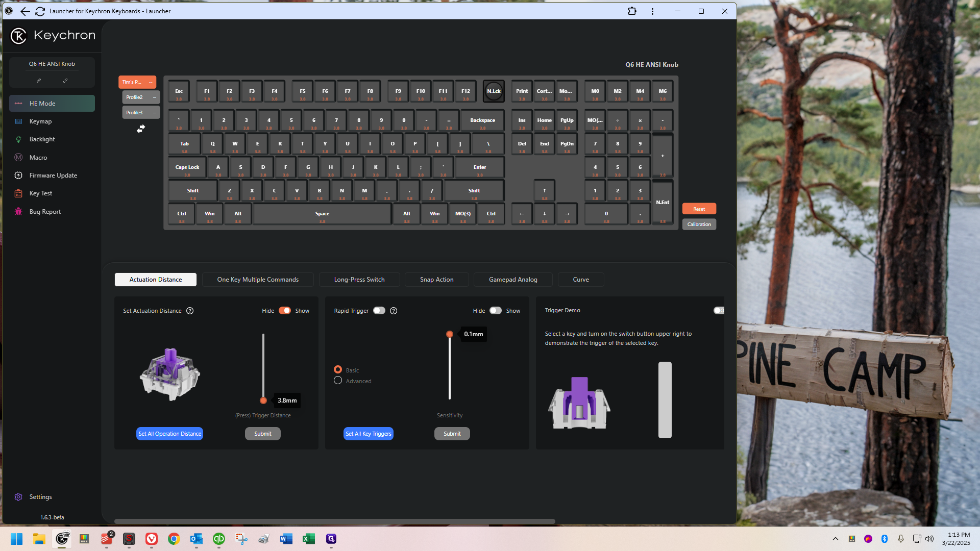Click the profile swap arrows icon
Screen dimensions: 980x551
tap(141, 129)
